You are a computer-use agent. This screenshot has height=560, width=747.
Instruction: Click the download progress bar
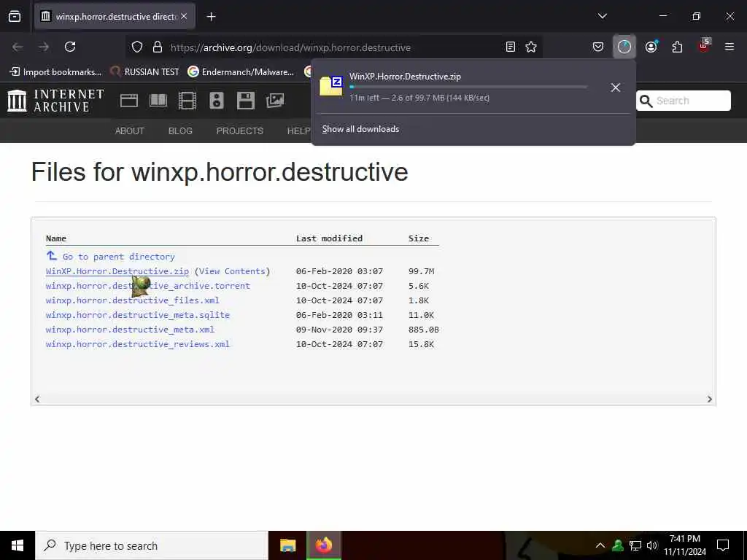[x=468, y=87]
